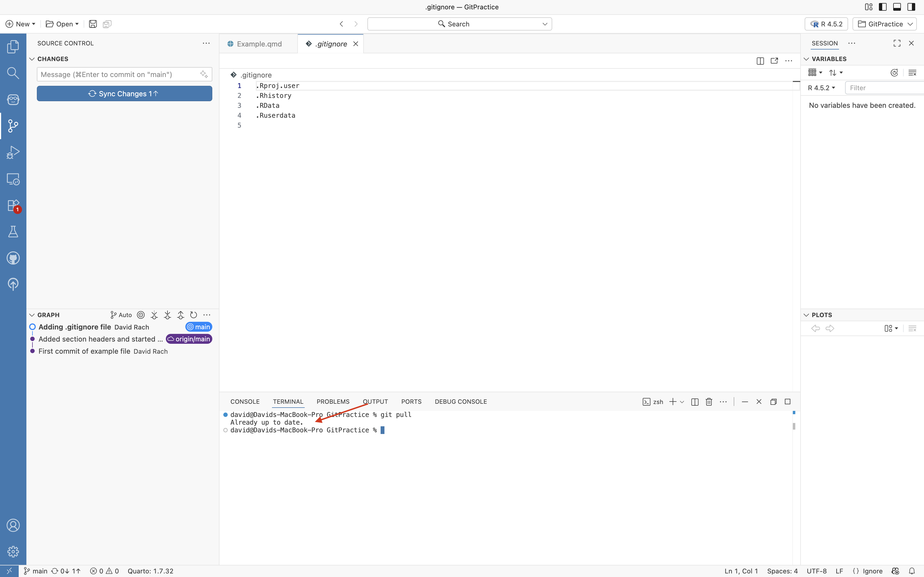
Task: Toggle the secondary side bar layout button
Action: click(911, 7)
